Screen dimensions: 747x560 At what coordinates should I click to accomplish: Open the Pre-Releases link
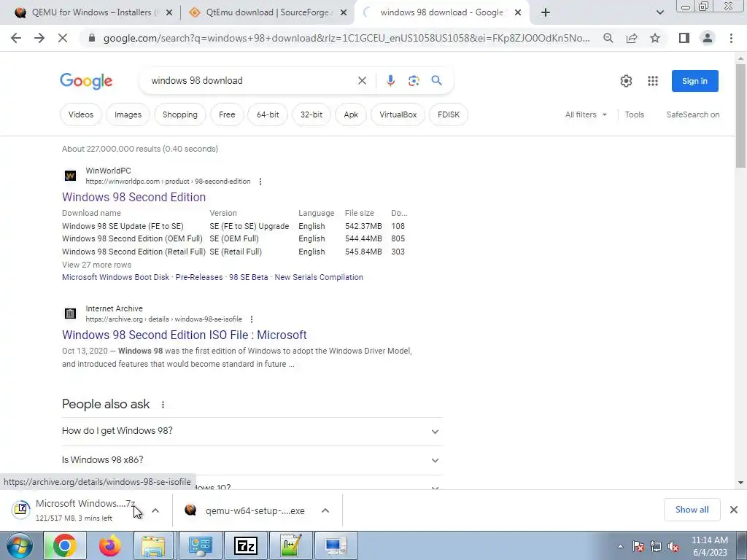[x=199, y=277]
